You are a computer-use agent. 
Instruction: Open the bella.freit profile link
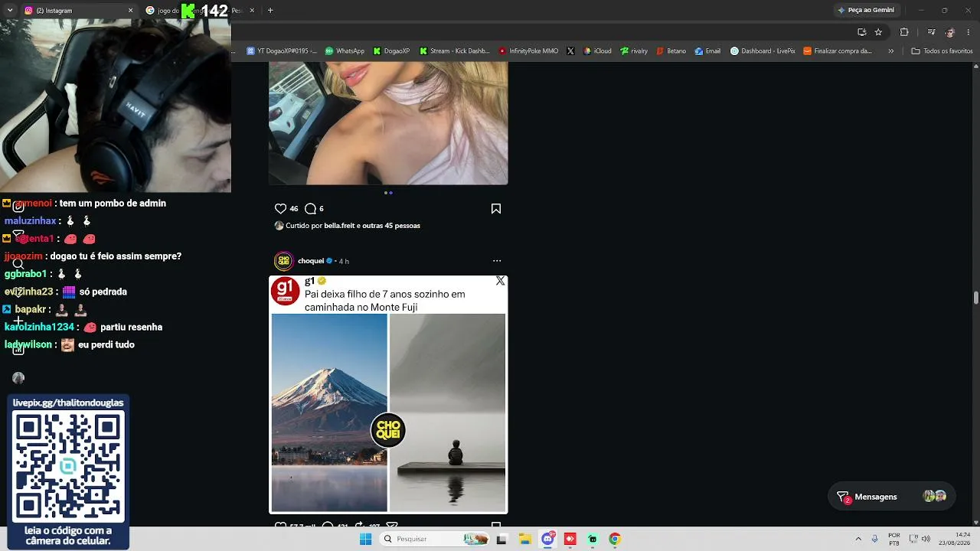coord(339,226)
